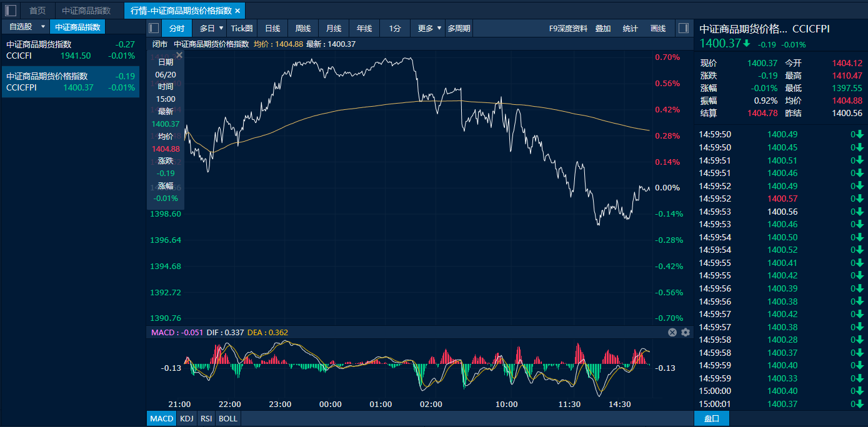Close the 行情-中证商品期货价格指数 tab
868x427 pixels.
coord(237,11)
